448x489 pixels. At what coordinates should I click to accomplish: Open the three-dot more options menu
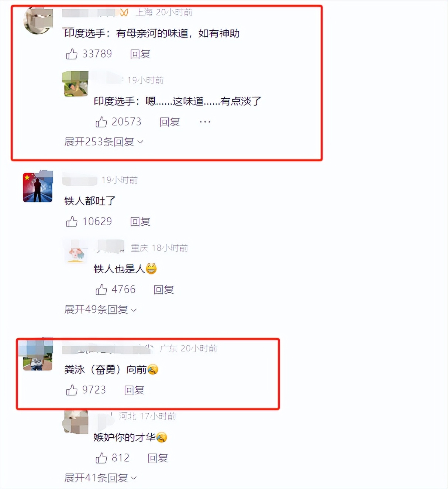(205, 122)
